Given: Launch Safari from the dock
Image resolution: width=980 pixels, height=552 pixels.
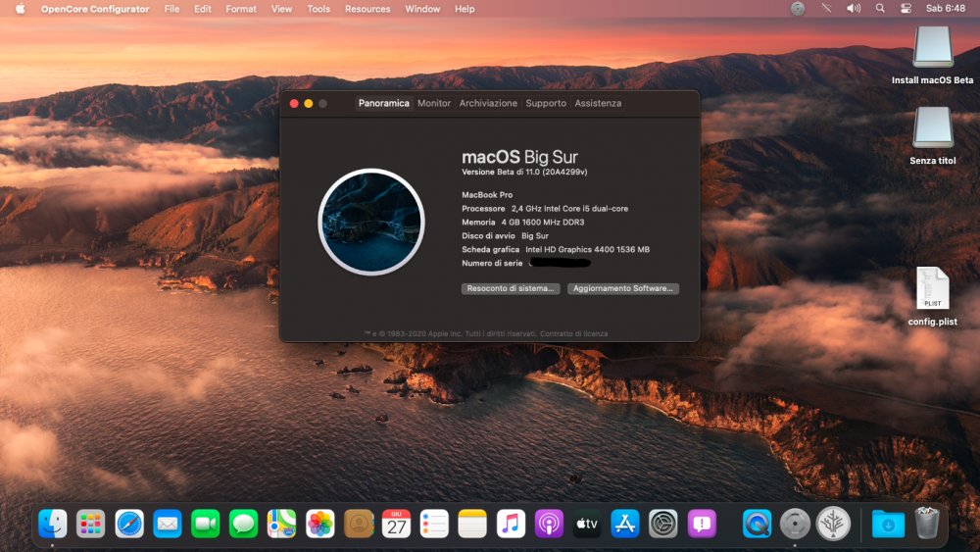Looking at the screenshot, I should point(129,524).
